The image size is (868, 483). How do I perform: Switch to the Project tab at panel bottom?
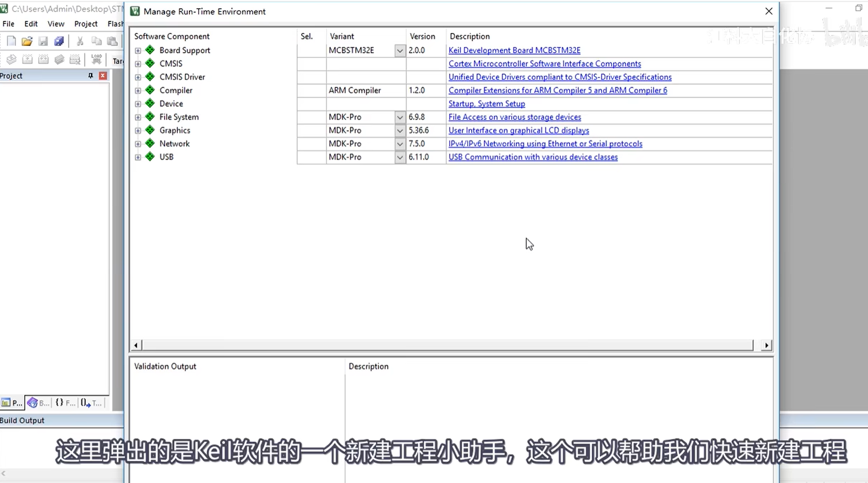[12, 402]
